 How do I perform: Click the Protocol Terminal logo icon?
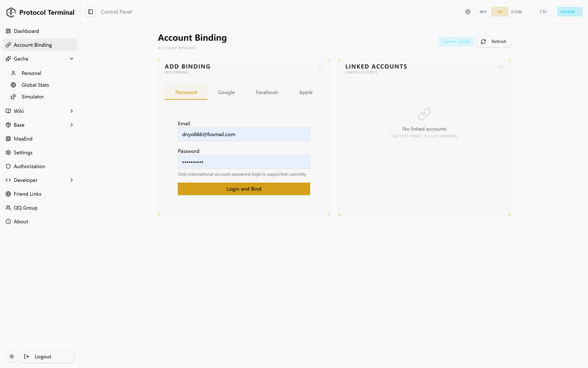point(11,12)
